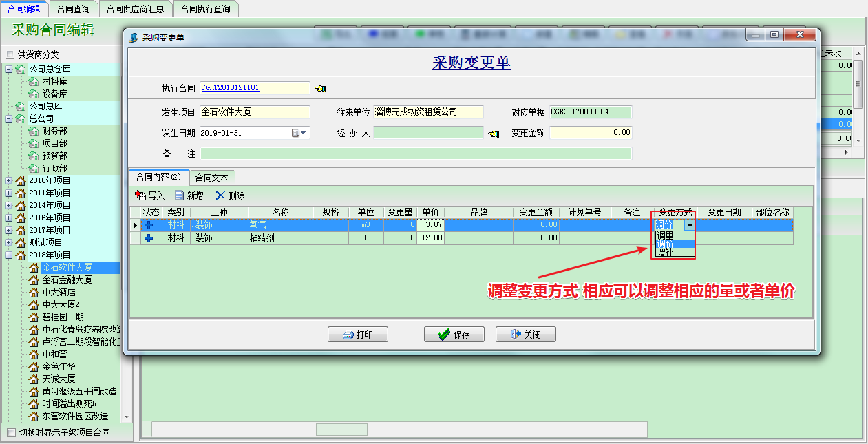The width and height of the screenshot is (868, 444).
Task: Click the 删除 X icon
Action: [220, 195]
